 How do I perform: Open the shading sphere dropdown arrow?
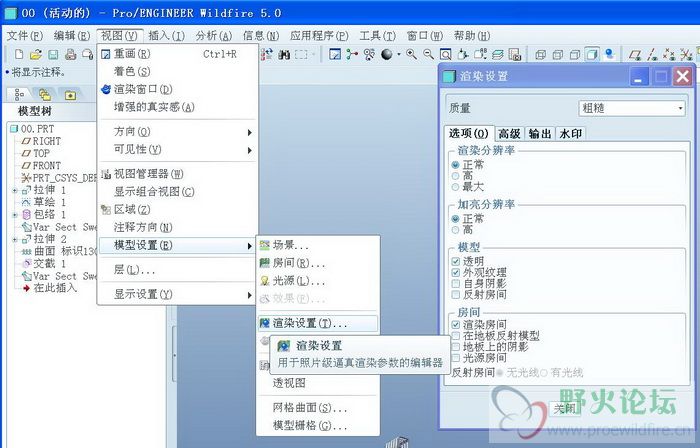coord(399,54)
